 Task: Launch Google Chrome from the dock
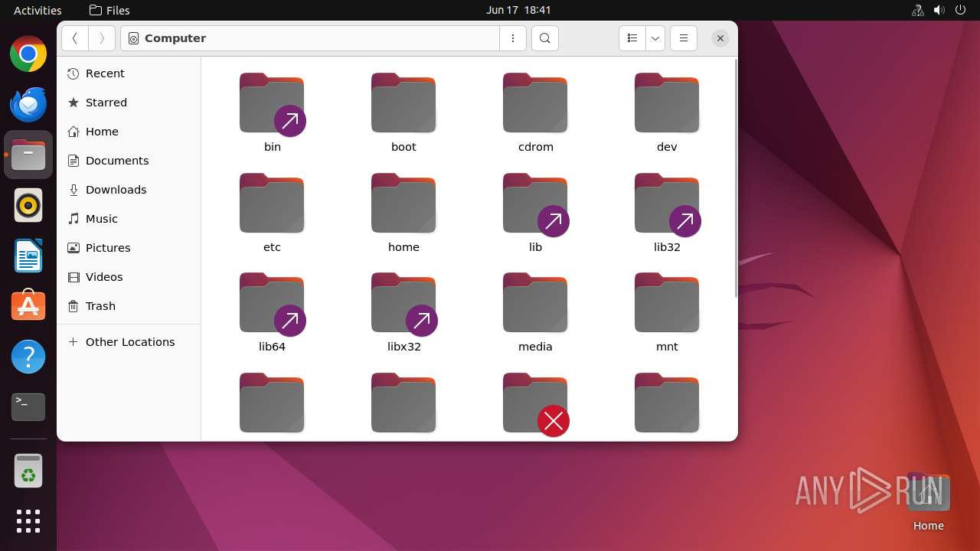coord(28,54)
